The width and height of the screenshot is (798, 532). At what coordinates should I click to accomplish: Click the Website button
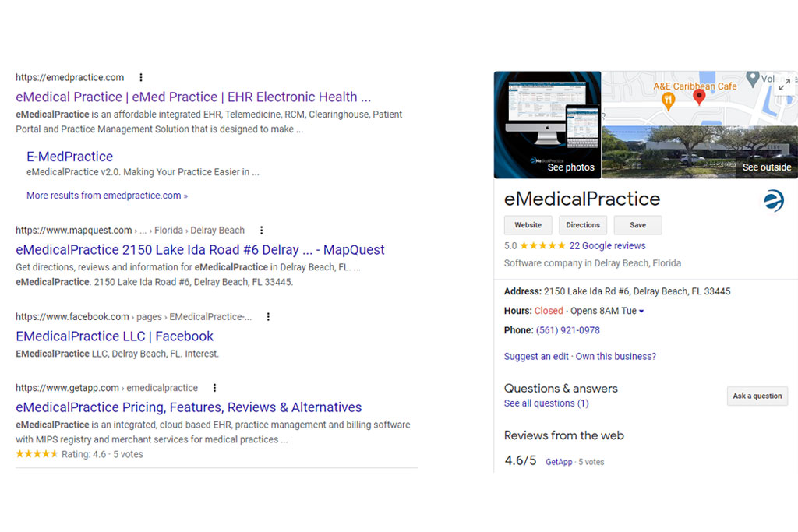point(528,224)
